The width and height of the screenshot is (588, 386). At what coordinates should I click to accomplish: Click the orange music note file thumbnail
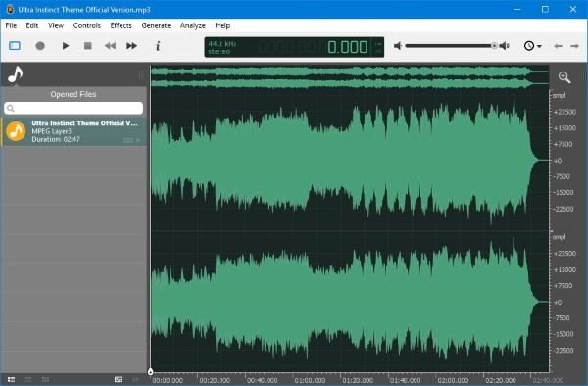[16, 131]
